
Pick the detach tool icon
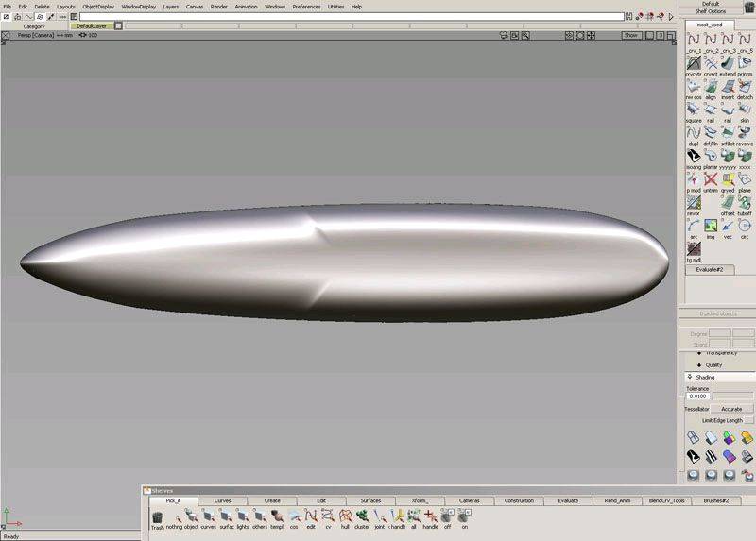tap(745, 85)
